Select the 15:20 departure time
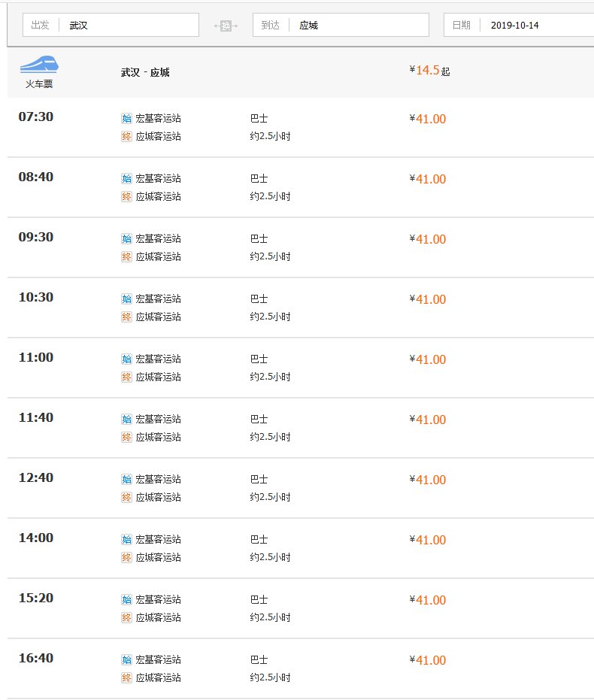Image resolution: width=594 pixels, height=700 pixels. (35, 598)
